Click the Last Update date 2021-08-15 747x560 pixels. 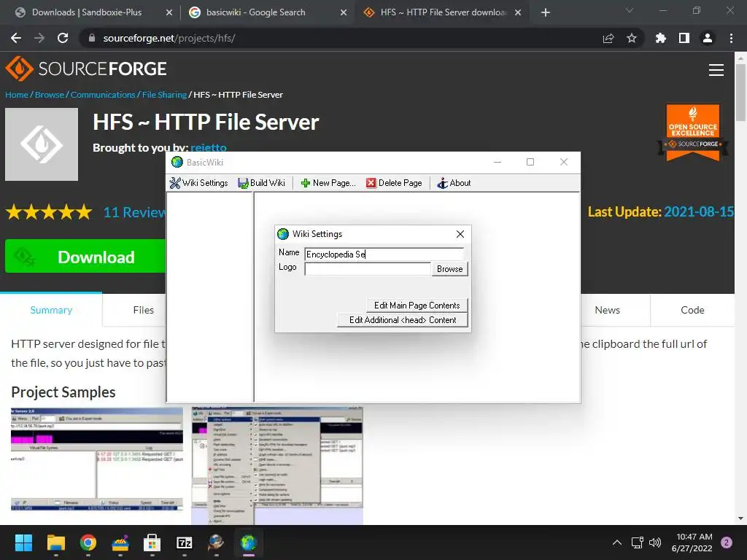(699, 212)
